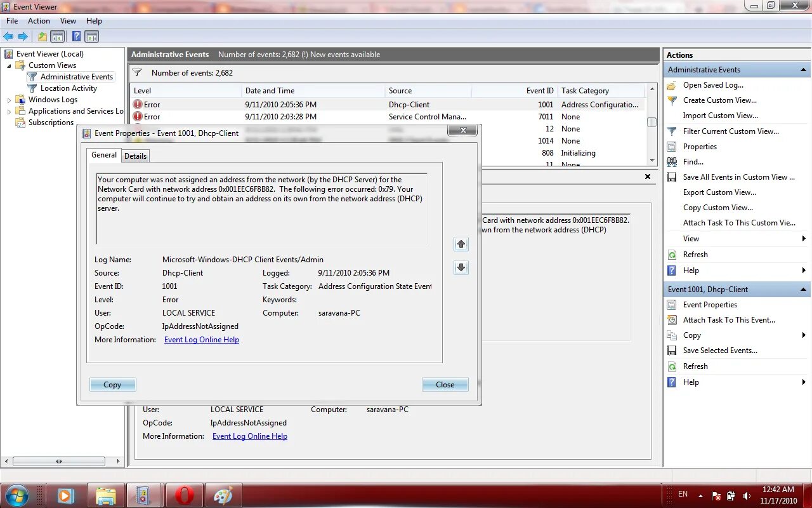Sort by the Event ID column header
The width and height of the screenshot is (812, 508).
pyautogui.click(x=514, y=91)
